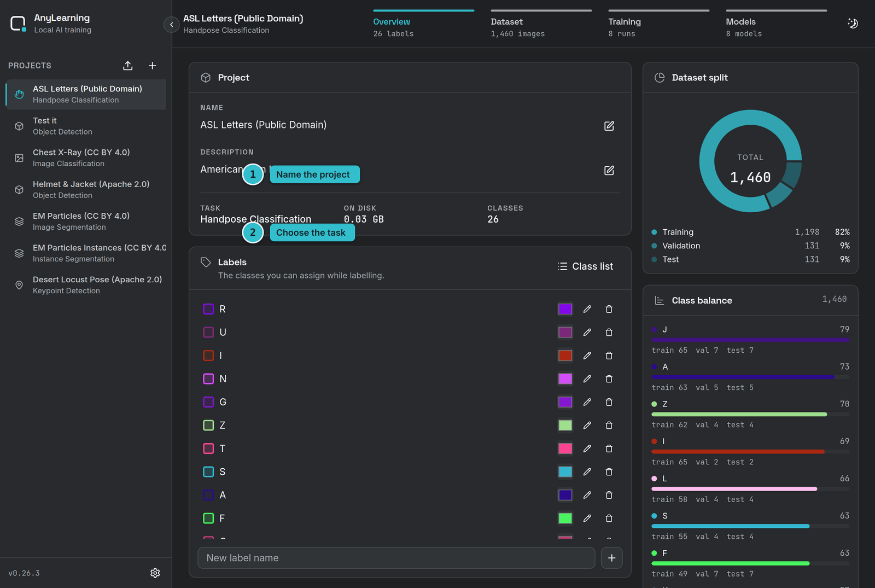Import a project with the upload icon
The width and height of the screenshot is (875, 588).
pyautogui.click(x=128, y=66)
